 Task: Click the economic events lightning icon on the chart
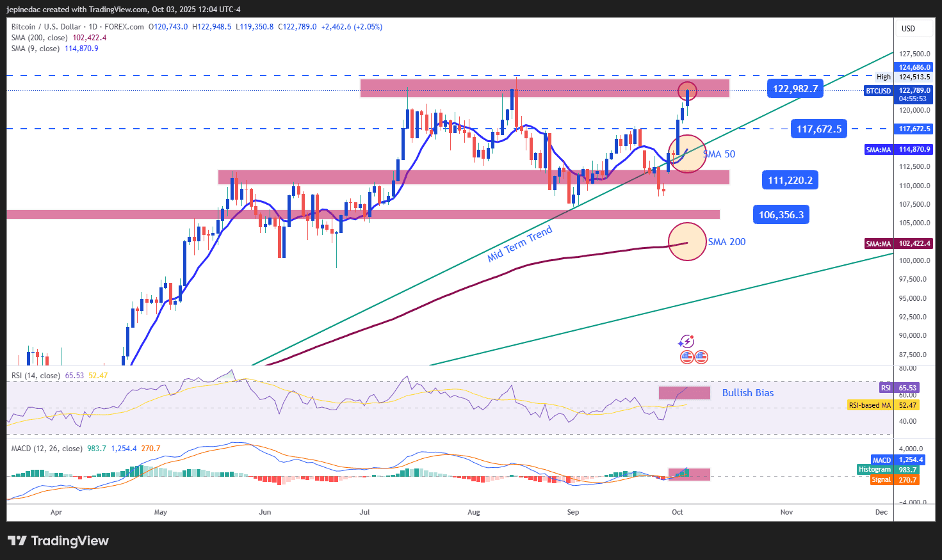686,341
